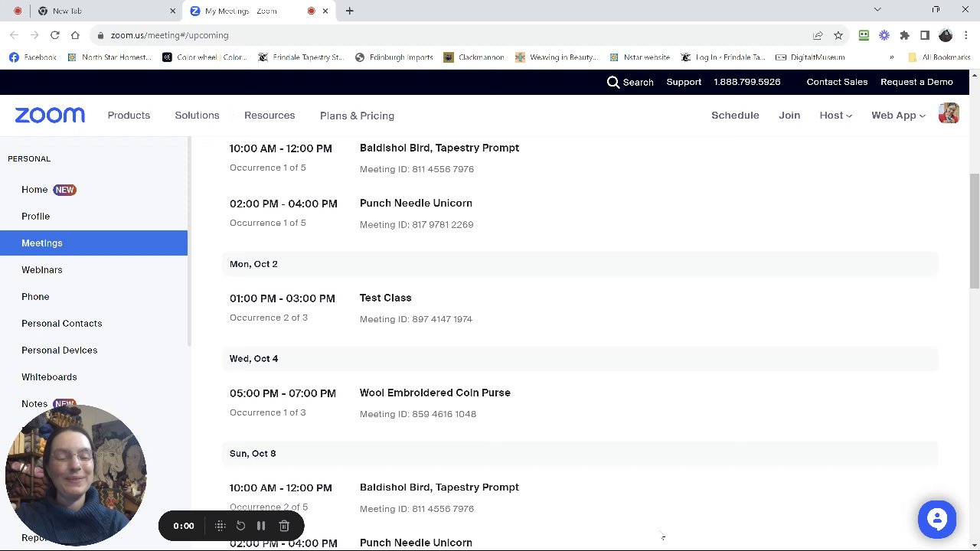Reload the page
Screen dimensions: 980x551
point(55,35)
